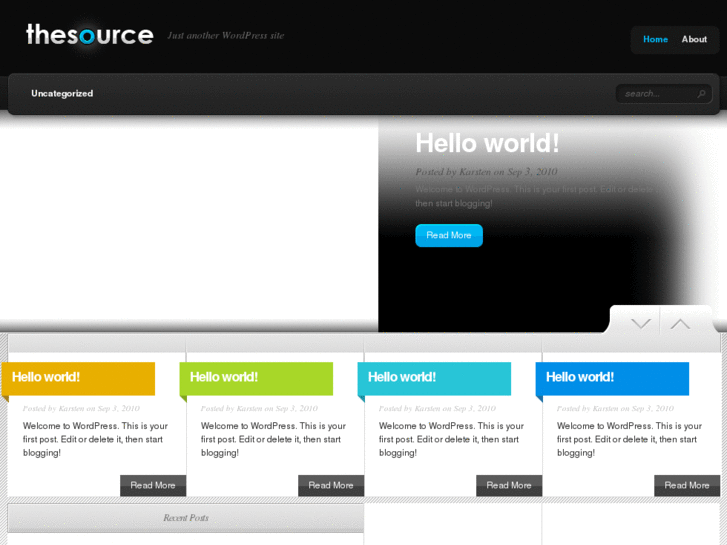Screen dimensions: 727x545
Task: Open the About page link
Action: [694, 39]
